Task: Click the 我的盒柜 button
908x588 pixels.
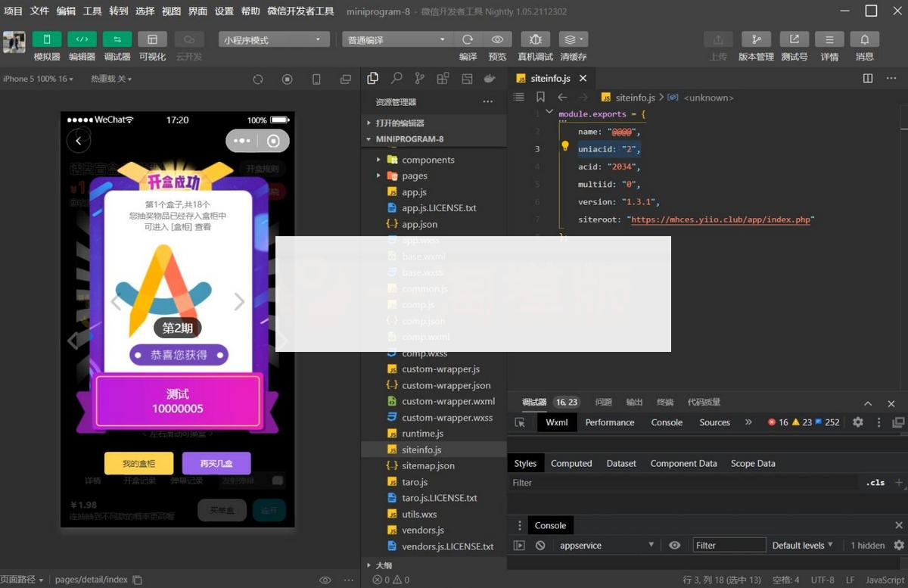Action: click(x=138, y=464)
